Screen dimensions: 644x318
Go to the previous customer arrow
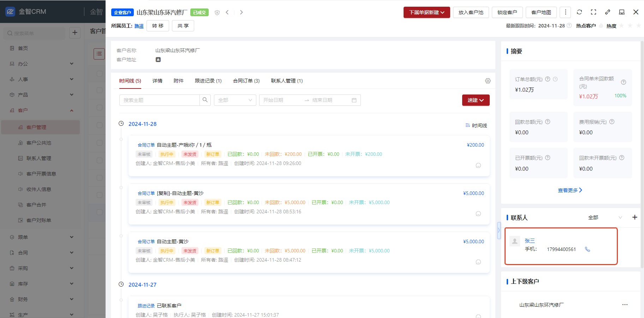pos(227,12)
